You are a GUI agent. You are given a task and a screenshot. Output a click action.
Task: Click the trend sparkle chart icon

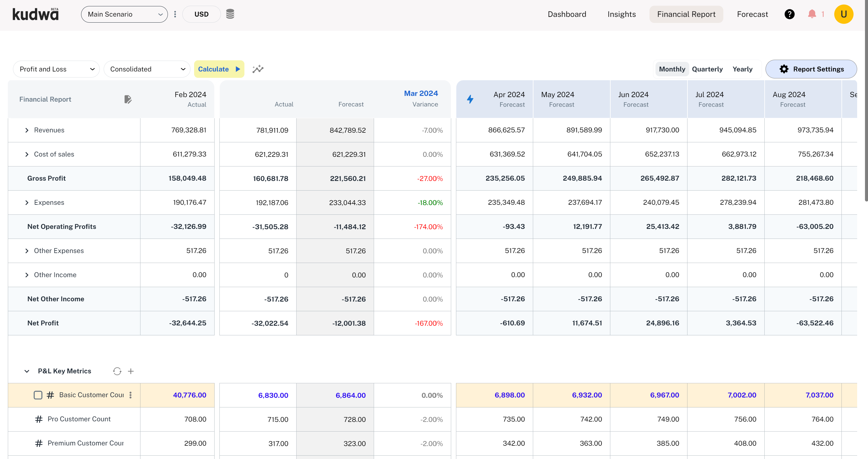click(x=258, y=69)
